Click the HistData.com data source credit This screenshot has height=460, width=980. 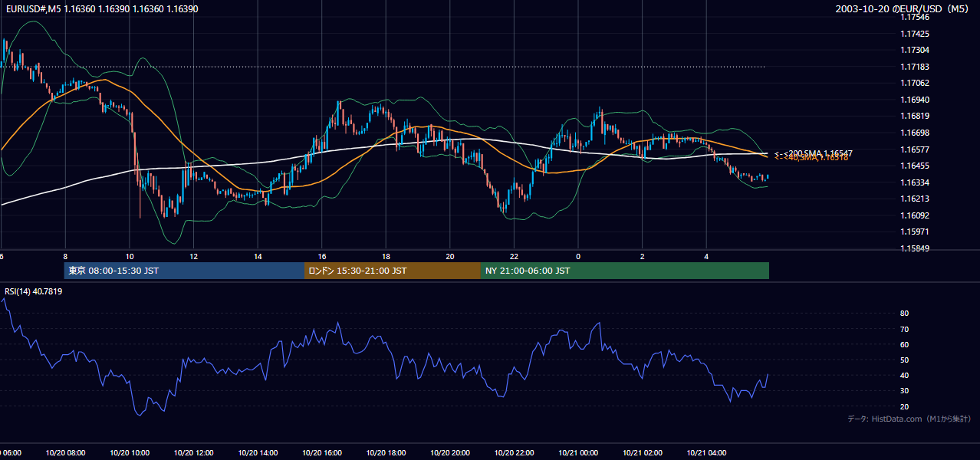[909, 419]
